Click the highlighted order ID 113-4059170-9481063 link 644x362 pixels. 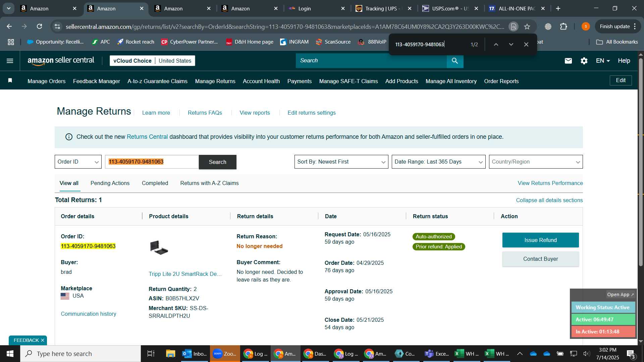point(88,246)
